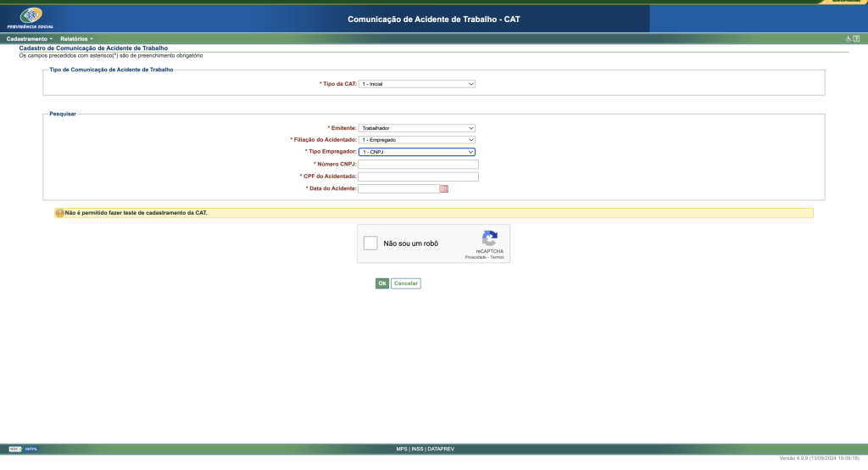
Task: Click the warning icon in yellow notice bar
Action: click(x=59, y=213)
